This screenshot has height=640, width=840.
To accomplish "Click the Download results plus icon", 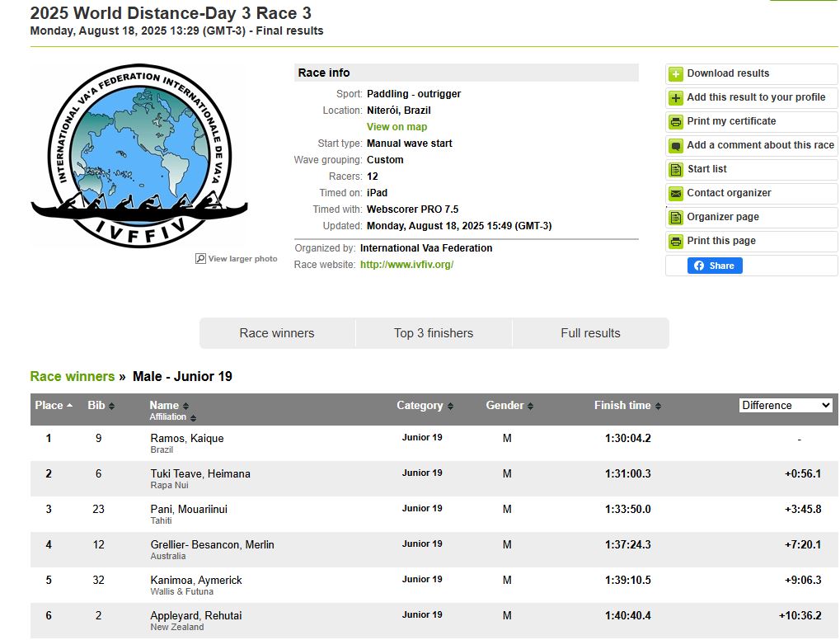I will 675,74.
